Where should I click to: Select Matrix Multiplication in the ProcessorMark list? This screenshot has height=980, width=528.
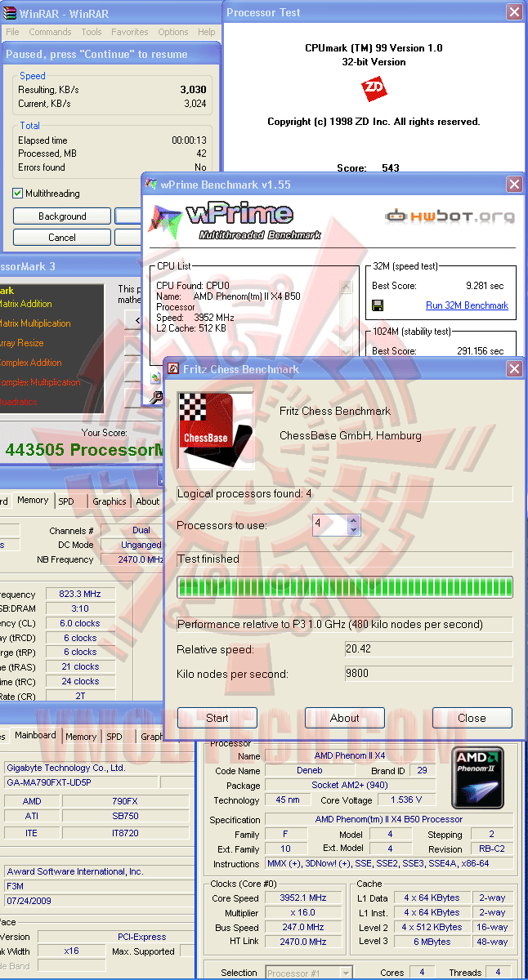coord(35,323)
